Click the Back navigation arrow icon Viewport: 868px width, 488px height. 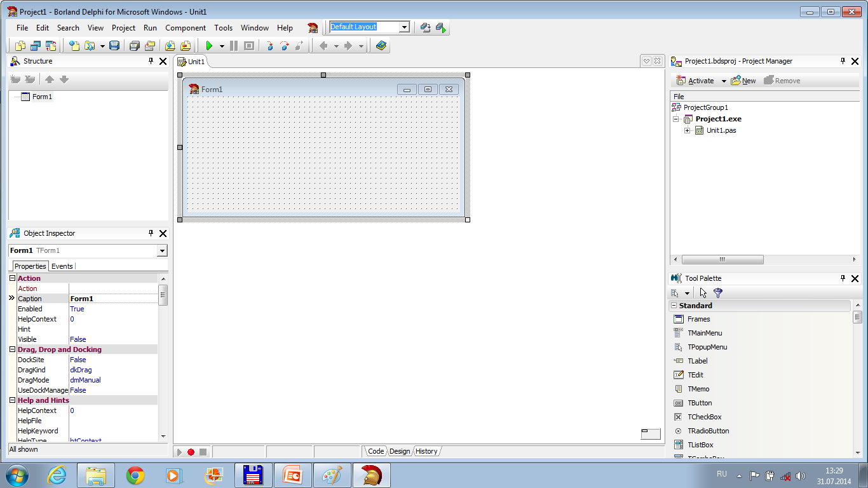[323, 46]
